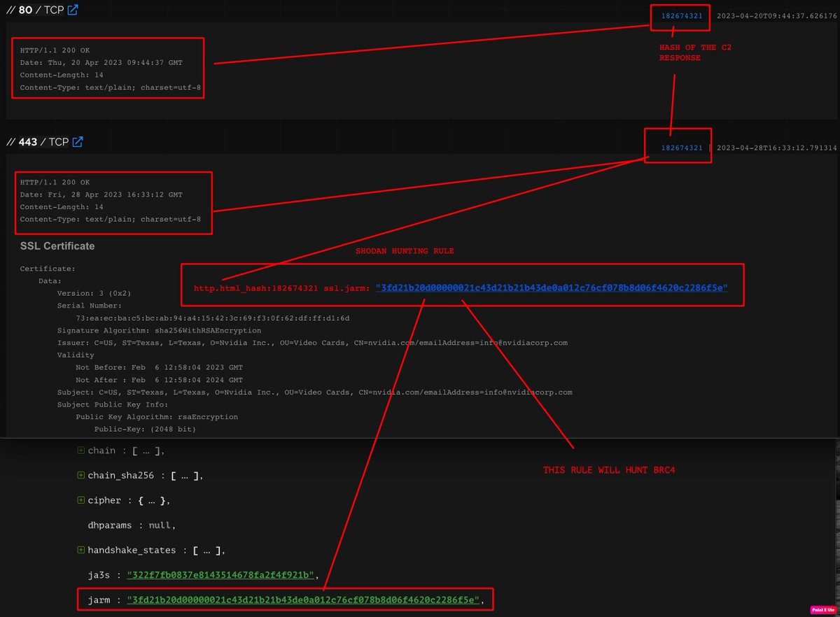The height and width of the screenshot is (617, 840).
Task: Click Not Before Feb 6 2023 line
Action: tap(160, 367)
